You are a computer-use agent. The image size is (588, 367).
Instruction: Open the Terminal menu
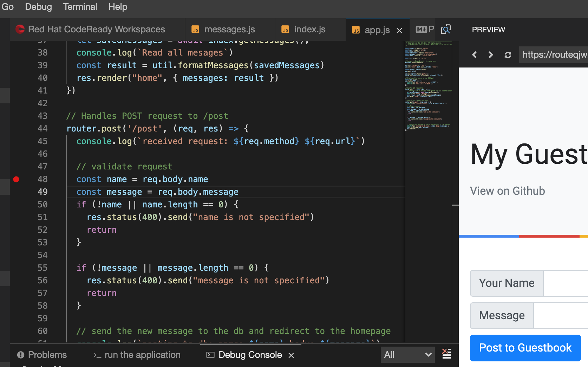point(80,7)
